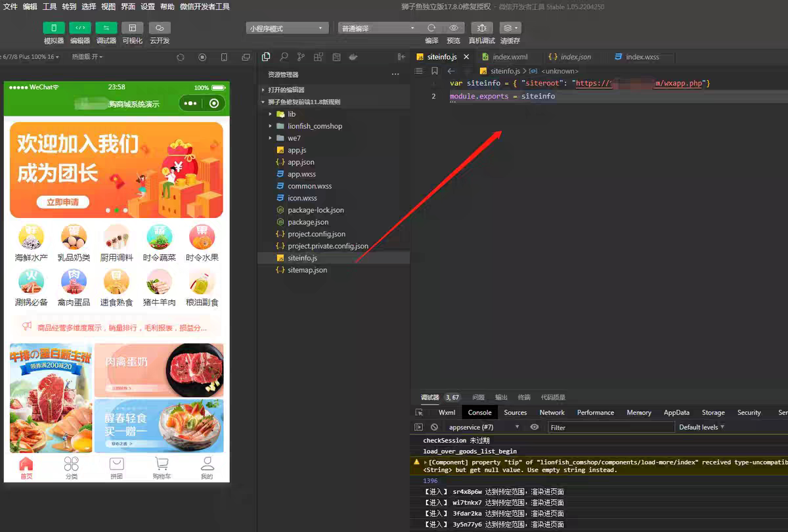
Task: Click the simulator stop record icon
Action: [x=202, y=57]
